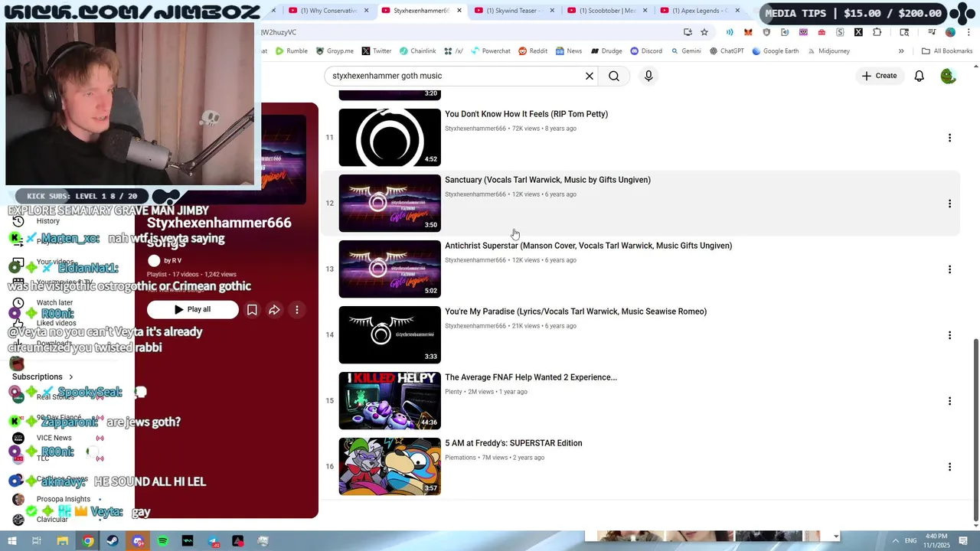Open VICE News subscription
Viewport: 980px width, 551px height.
tap(54, 438)
